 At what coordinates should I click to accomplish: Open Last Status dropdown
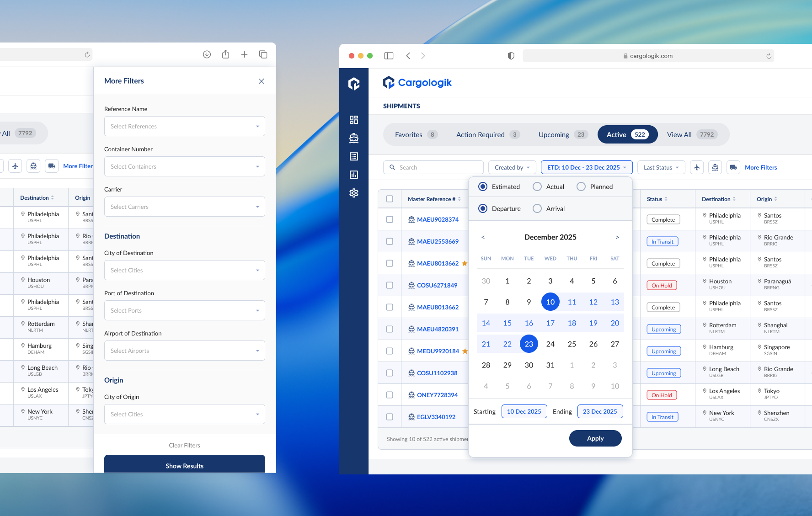[x=661, y=167]
